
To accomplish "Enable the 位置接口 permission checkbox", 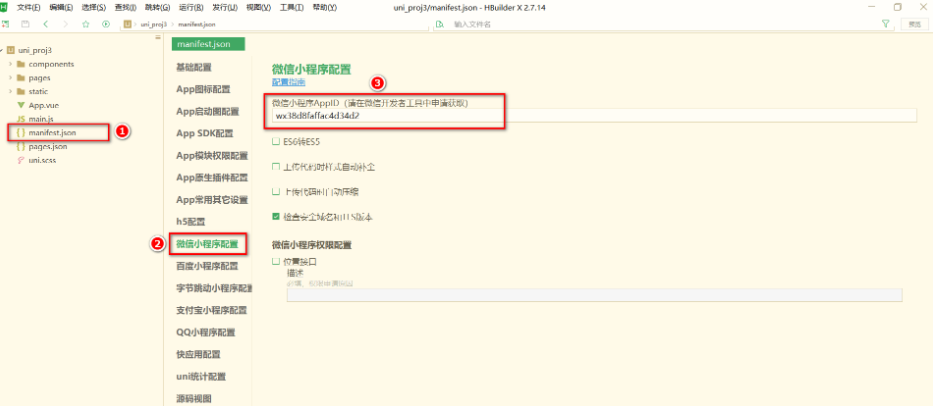I will pyautogui.click(x=275, y=261).
